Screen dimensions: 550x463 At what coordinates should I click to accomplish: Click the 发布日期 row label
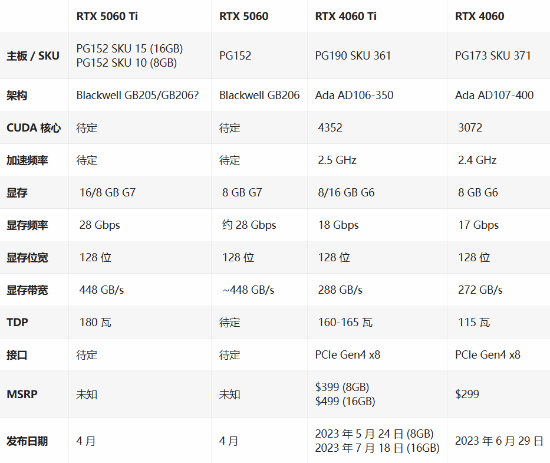pyautogui.click(x=27, y=441)
